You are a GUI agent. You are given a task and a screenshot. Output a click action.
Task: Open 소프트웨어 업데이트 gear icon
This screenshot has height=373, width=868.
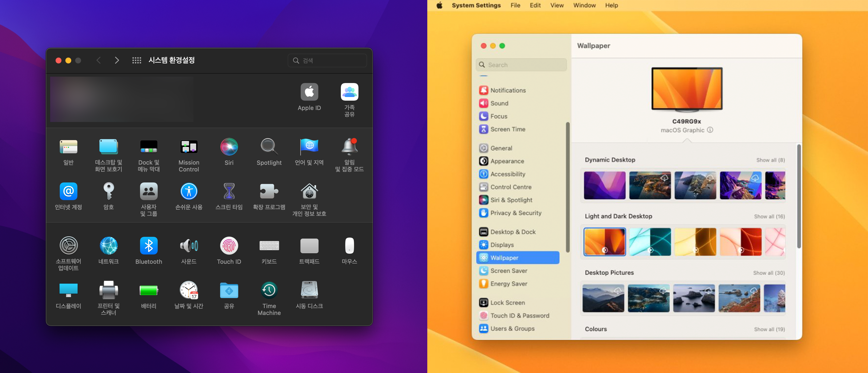coord(68,245)
